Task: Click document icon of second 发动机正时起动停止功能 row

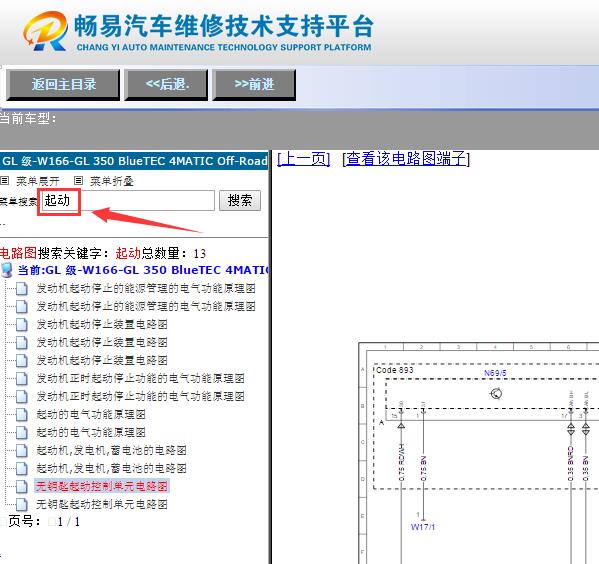Action: [22, 396]
